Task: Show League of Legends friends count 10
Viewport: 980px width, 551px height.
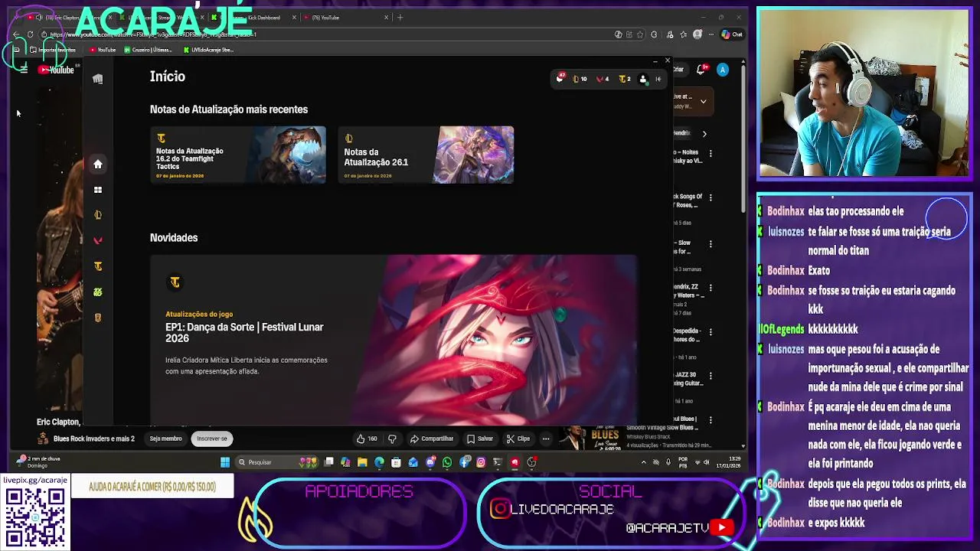Action: pyautogui.click(x=580, y=79)
